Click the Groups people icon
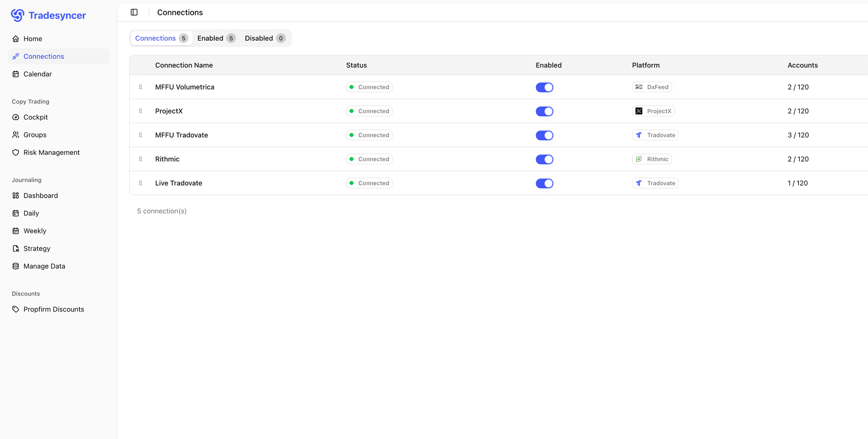This screenshot has width=868, height=439. point(16,134)
